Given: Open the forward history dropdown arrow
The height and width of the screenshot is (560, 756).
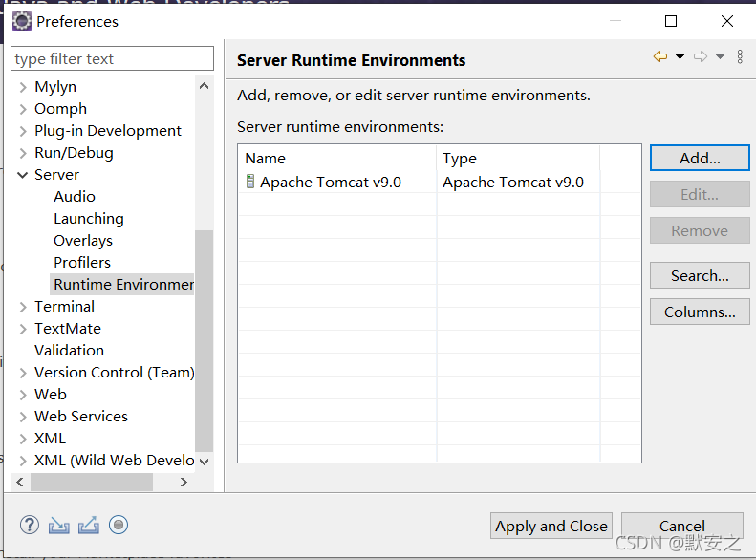Looking at the screenshot, I should point(720,57).
